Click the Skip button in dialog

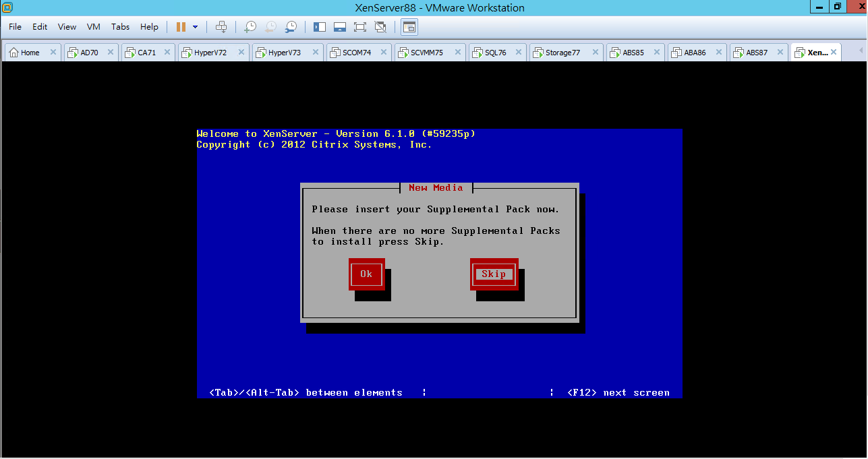coord(494,274)
